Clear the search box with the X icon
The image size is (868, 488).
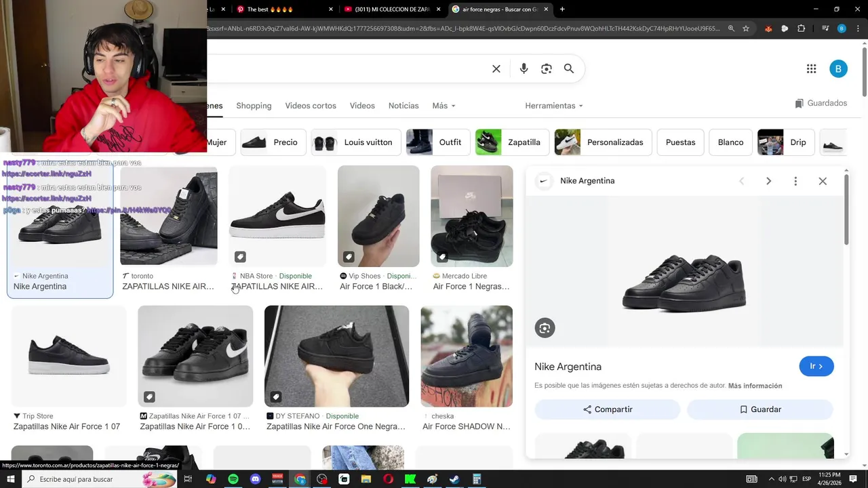[x=496, y=68]
